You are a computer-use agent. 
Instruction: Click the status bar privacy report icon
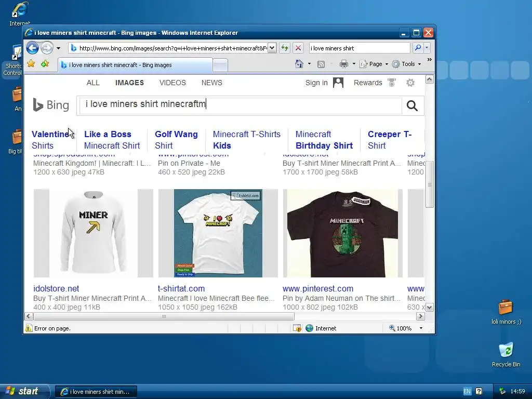tap(297, 328)
